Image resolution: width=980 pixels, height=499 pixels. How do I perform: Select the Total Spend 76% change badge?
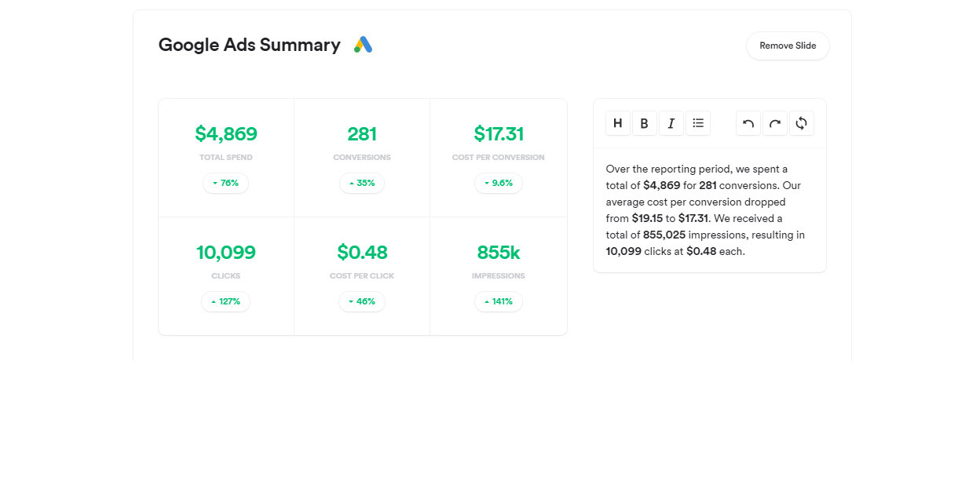(225, 183)
